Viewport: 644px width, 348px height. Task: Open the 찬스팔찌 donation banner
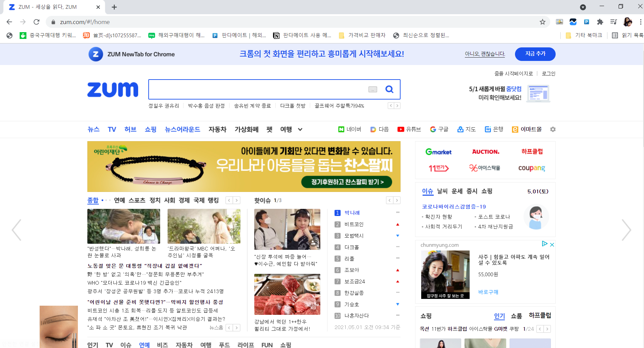244,167
